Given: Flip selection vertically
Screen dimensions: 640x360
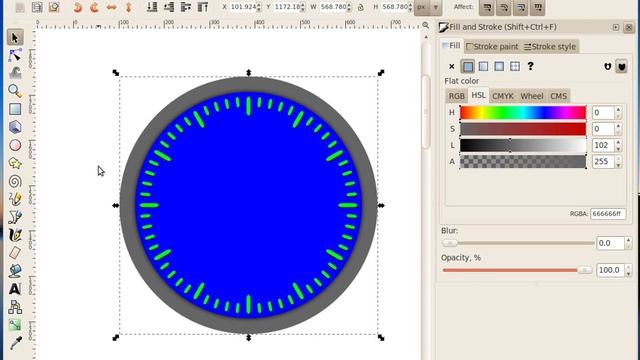Looking at the screenshot, I should pos(129,7).
